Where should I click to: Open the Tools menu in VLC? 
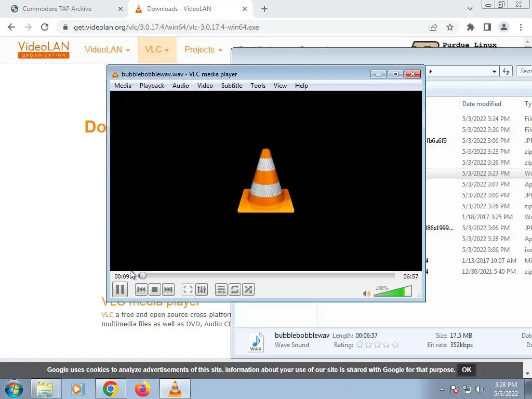[x=258, y=86]
